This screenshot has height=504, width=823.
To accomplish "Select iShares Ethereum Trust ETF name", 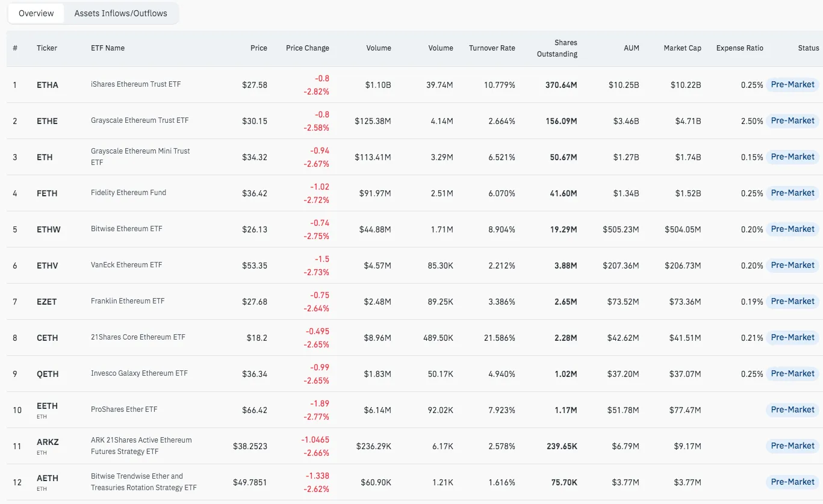I will coord(136,84).
